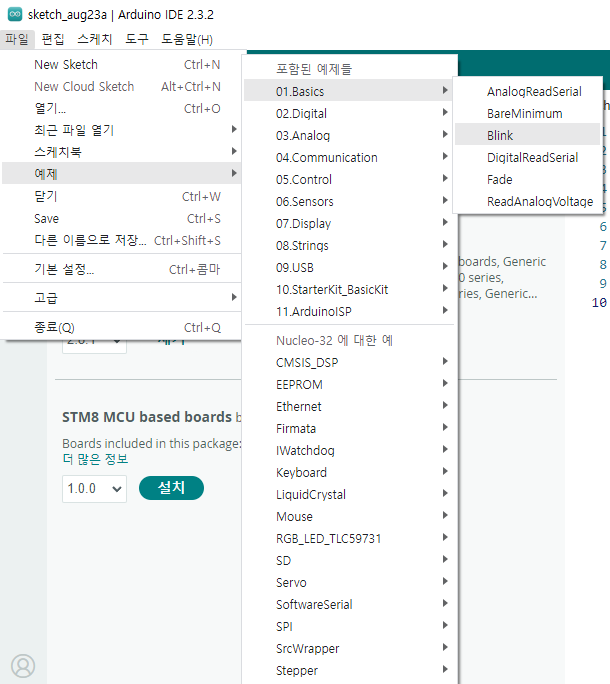610x684 pixels.
Task: Expand the 03.Analog examples category
Action: (349, 135)
